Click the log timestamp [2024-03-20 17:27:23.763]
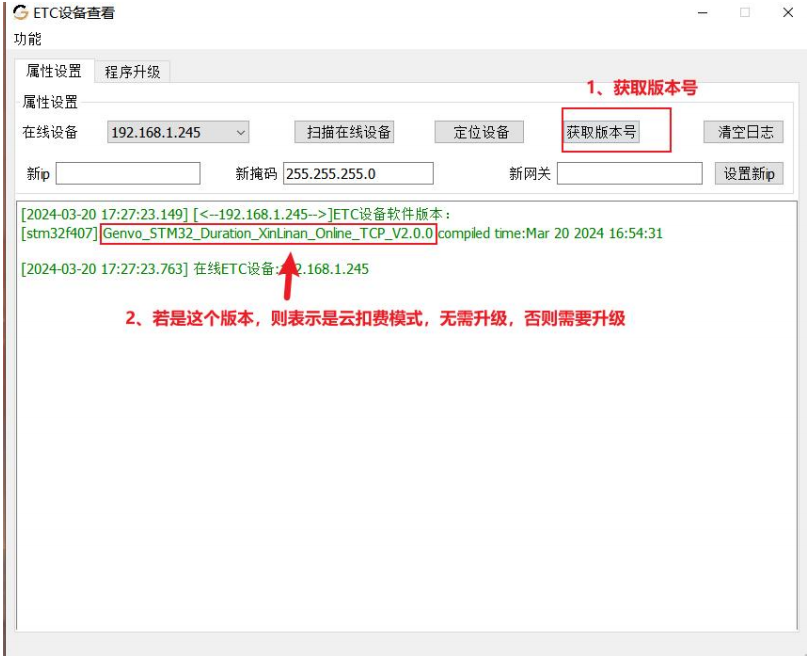Screen dimensions: 809x656 pos(104,269)
